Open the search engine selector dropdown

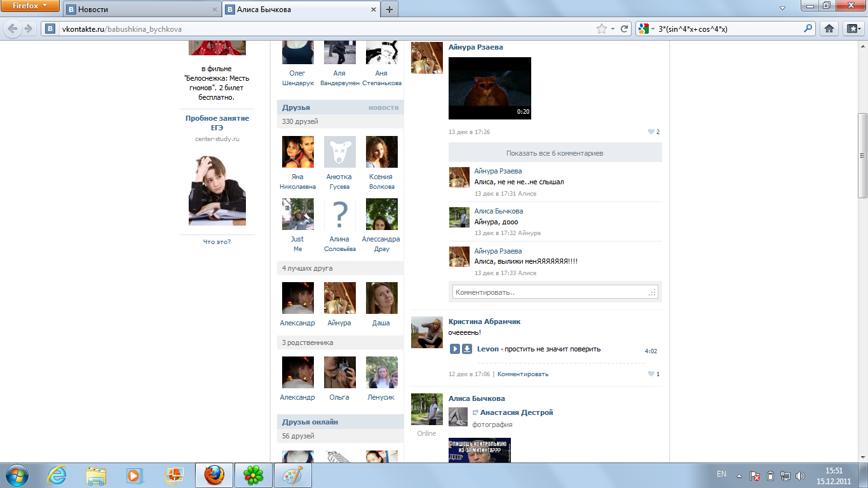point(651,29)
